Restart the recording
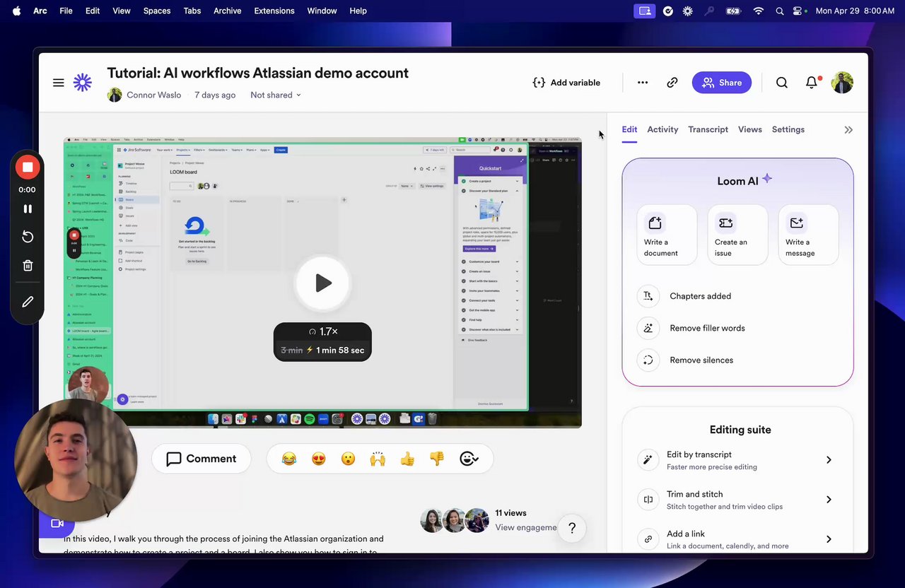Viewport: 905px width, 588px height. point(28,237)
